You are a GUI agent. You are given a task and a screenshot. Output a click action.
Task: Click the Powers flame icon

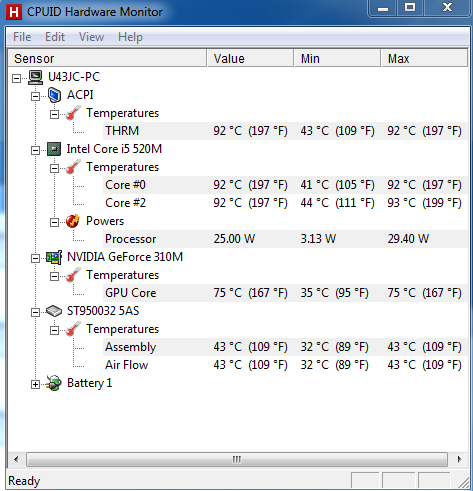click(x=73, y=221)
